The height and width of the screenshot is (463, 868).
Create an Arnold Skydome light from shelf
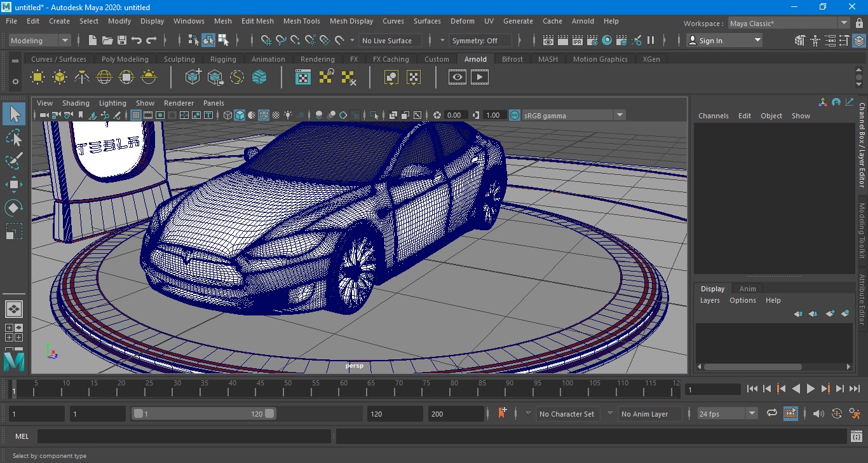coord(104,78)
